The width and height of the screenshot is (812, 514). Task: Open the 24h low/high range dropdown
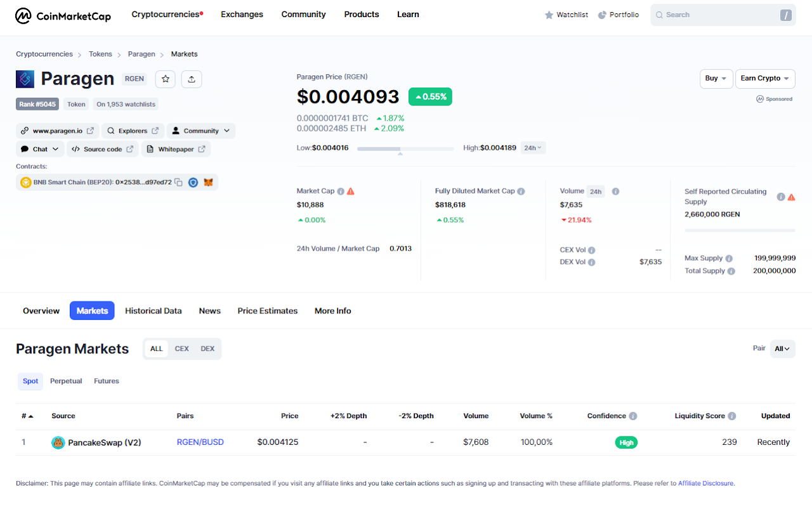point(533,148)
